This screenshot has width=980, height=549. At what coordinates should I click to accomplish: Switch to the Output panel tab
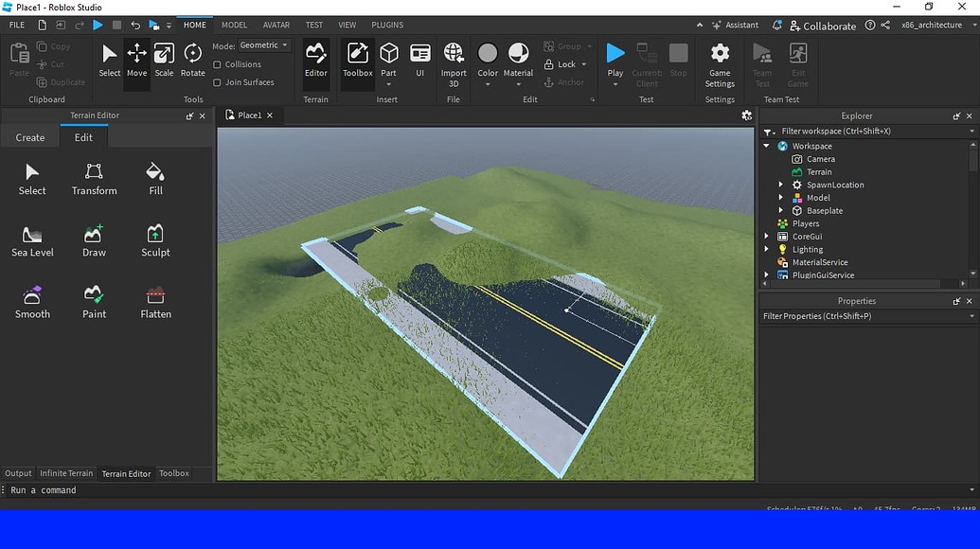18,473
